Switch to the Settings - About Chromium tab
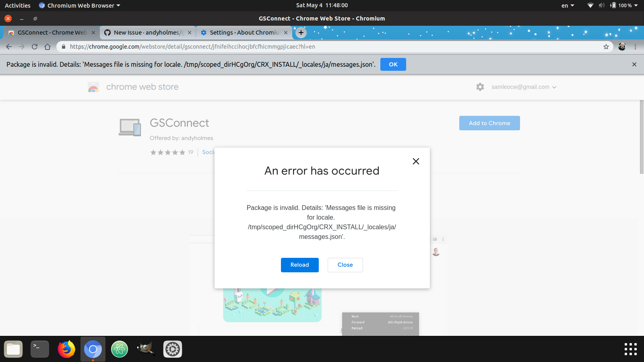 pos(242,33)
